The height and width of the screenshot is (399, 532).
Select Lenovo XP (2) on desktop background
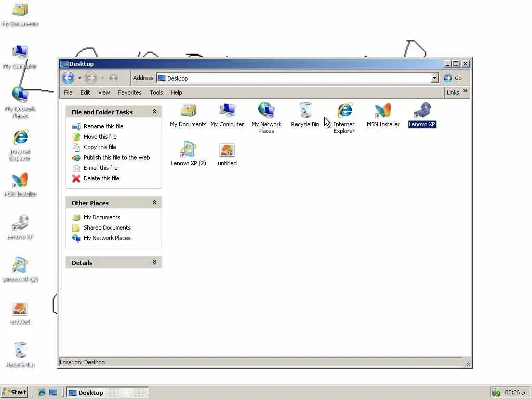coord(20,270)
